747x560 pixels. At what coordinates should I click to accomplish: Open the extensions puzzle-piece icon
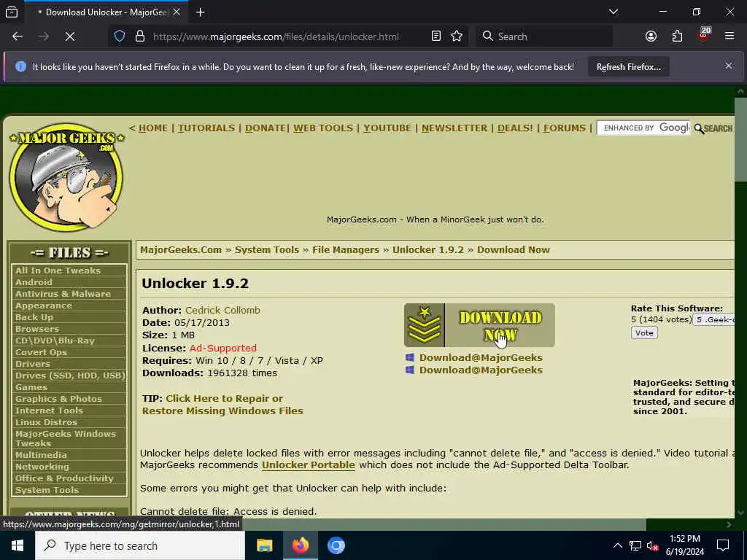click(677, 36)
